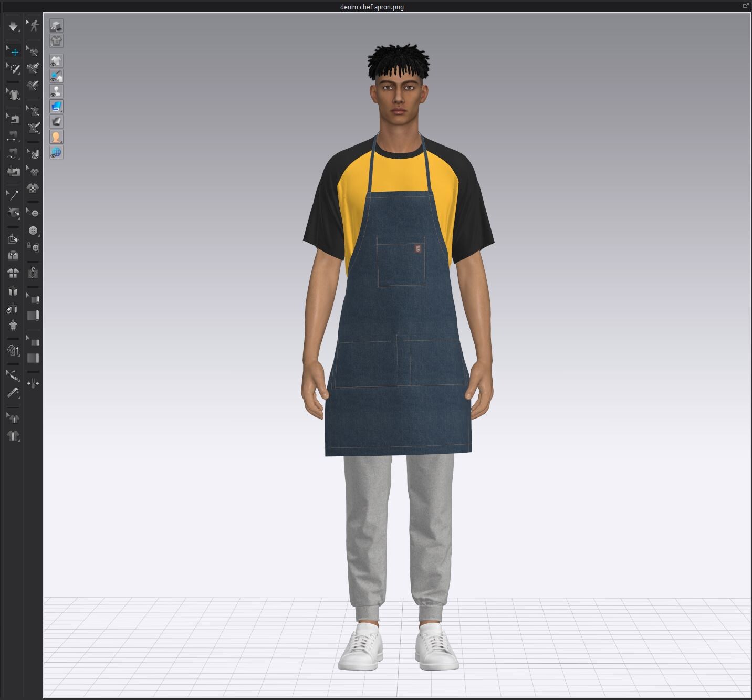Image resolution: width=752 pixels, height=700 pixels.
Task: Click the gray fabric surface display icon
Action: point(56,122)
